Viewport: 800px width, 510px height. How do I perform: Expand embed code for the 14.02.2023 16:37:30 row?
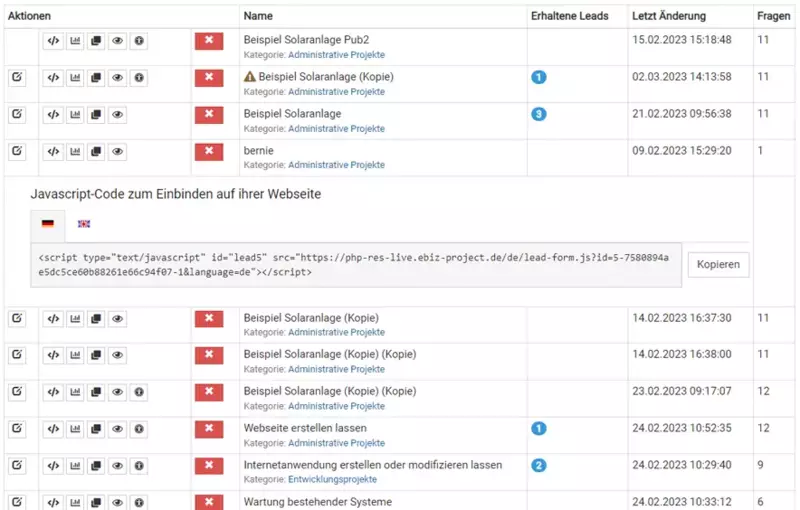54,319
